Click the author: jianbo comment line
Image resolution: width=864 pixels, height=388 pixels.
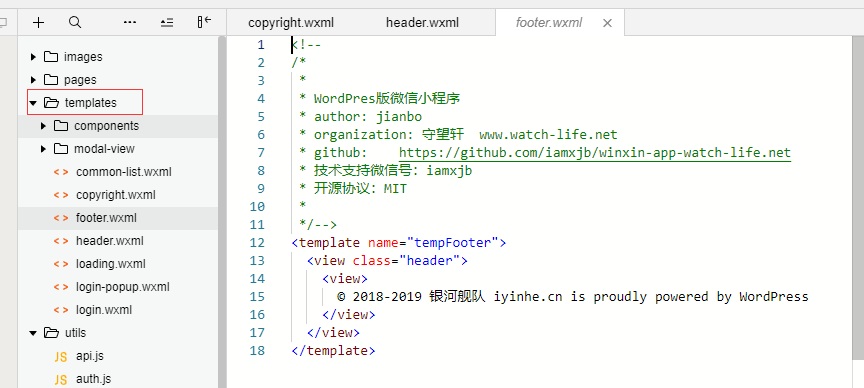coord(360,117)
